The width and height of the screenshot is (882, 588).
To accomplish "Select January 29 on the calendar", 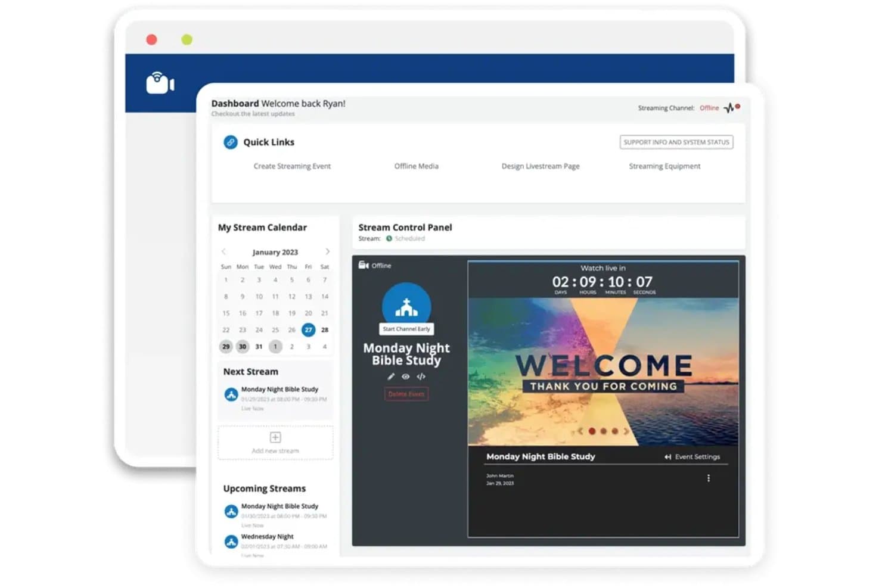I will click(x=226, y=346).
